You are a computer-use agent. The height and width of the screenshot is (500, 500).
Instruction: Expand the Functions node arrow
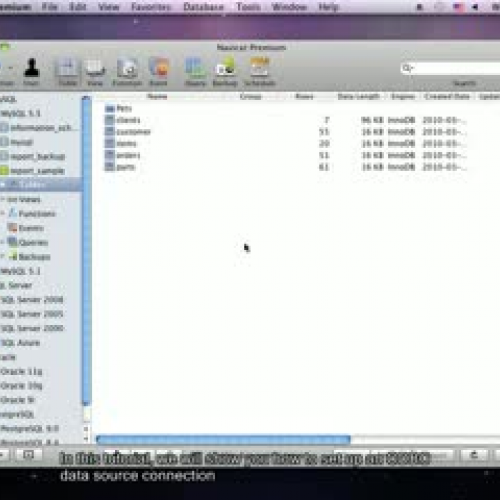[x=2, y=213]
